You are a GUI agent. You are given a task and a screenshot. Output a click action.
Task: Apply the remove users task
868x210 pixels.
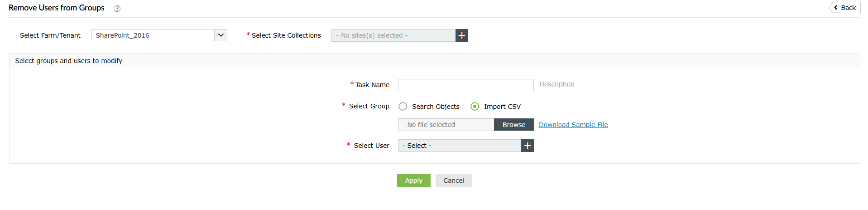click(413, 181)
